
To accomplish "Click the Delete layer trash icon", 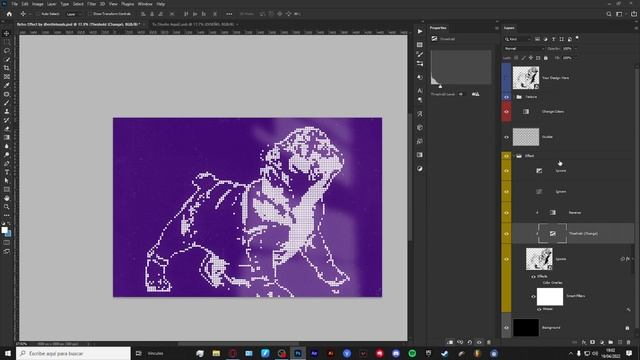I will coord(629,342).
